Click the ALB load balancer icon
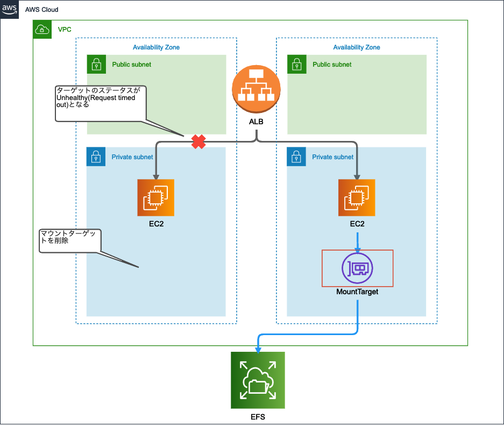 pos(256,89)
